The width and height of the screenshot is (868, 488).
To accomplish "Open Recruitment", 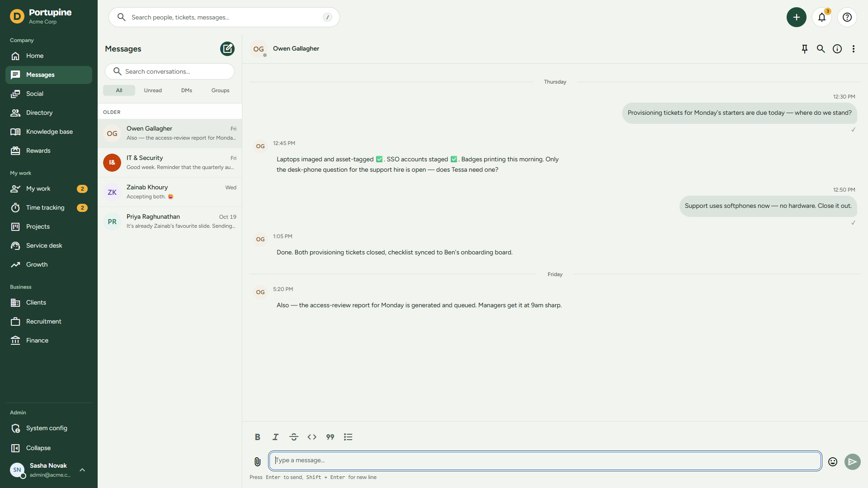I will [49, 322].
